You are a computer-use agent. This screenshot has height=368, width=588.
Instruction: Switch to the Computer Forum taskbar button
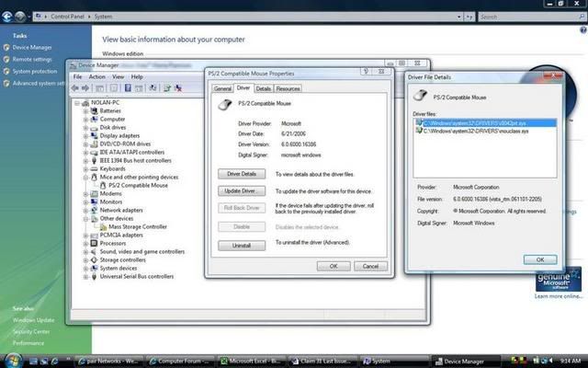pos(181,362)
